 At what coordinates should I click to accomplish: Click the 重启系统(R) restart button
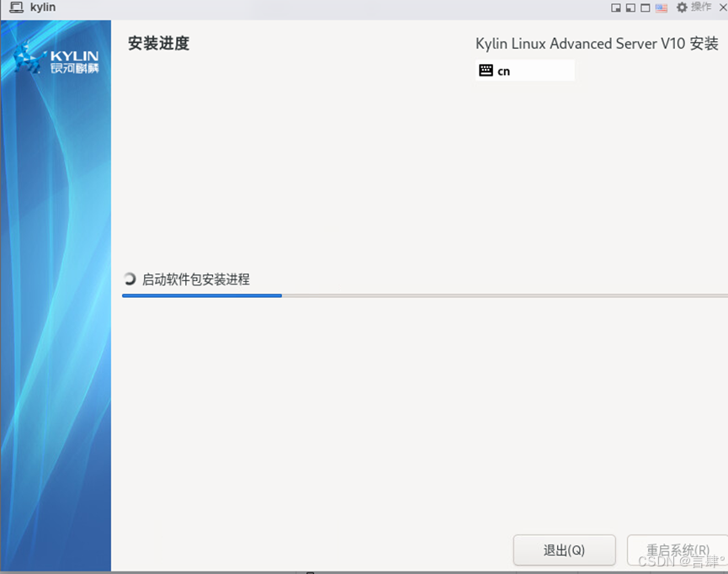coord(679,550)
